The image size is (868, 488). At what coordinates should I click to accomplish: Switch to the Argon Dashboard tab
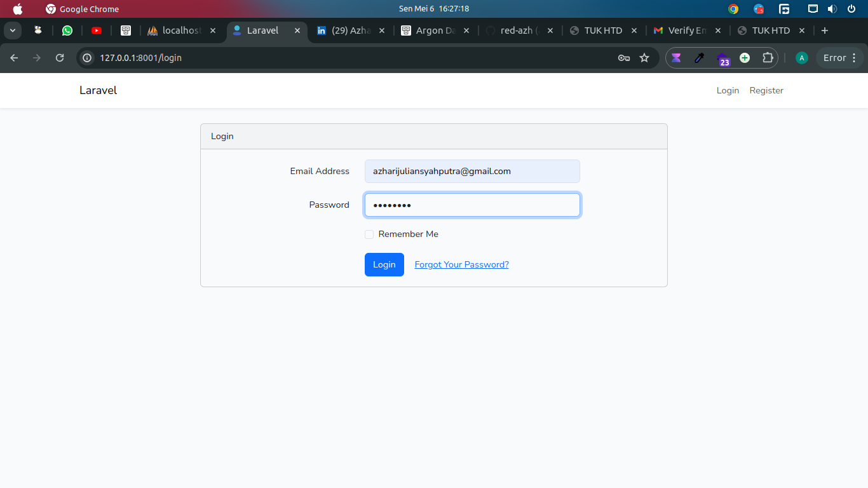(x=436, y=30)
